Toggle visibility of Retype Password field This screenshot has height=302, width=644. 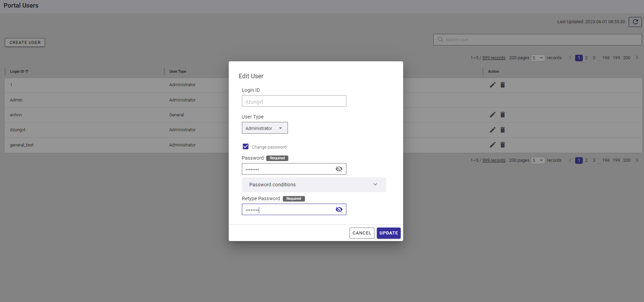tap(339, 210)
